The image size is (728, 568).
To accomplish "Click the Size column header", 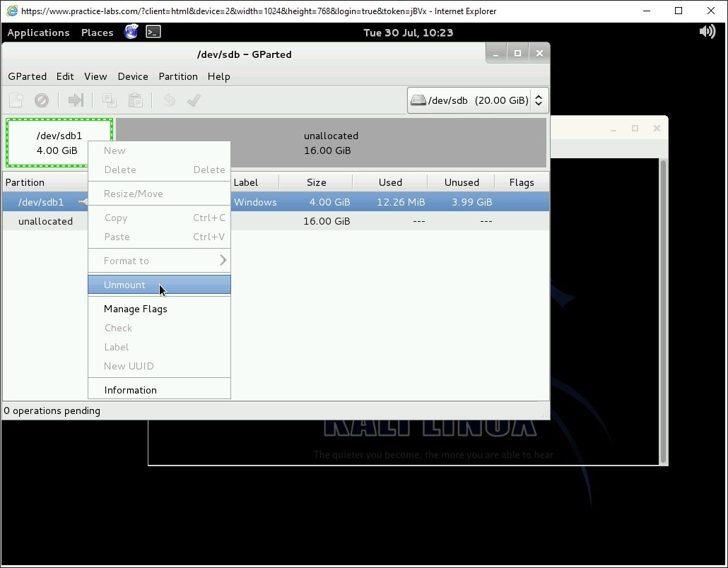I will point(316,182).
